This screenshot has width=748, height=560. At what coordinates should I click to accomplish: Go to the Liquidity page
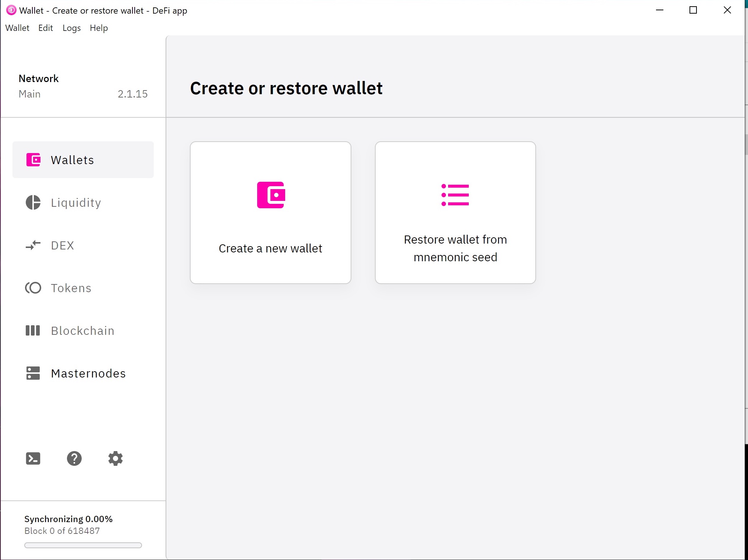[83, 202]
